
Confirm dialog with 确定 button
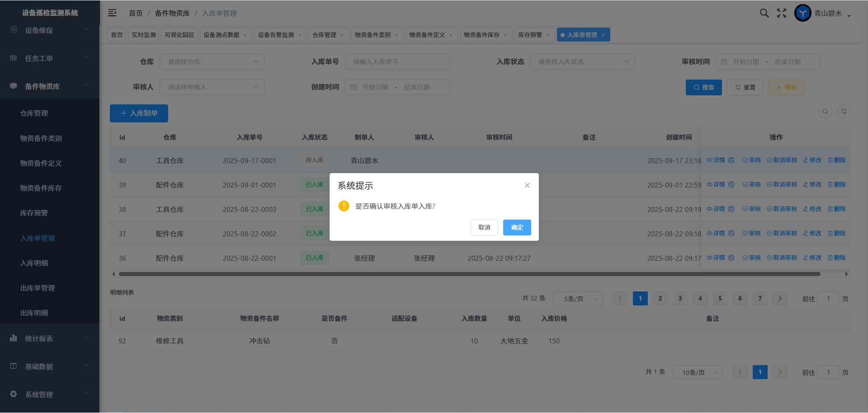click(517, 227)
